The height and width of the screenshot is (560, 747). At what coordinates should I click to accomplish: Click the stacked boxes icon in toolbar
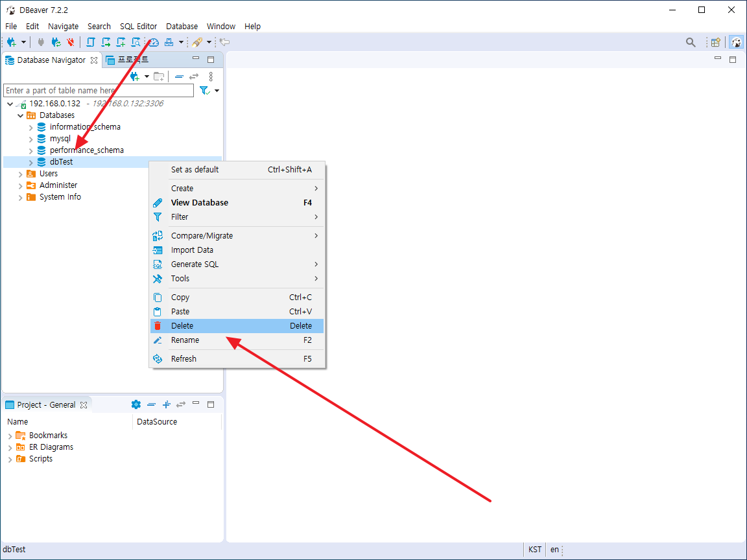click(x=169, y=42)
